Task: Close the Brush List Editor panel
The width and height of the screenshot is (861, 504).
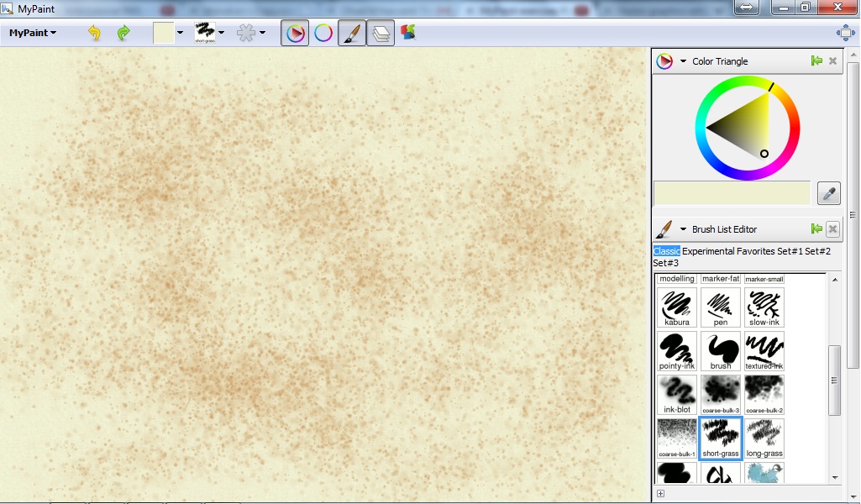Action: coord(833,229)
